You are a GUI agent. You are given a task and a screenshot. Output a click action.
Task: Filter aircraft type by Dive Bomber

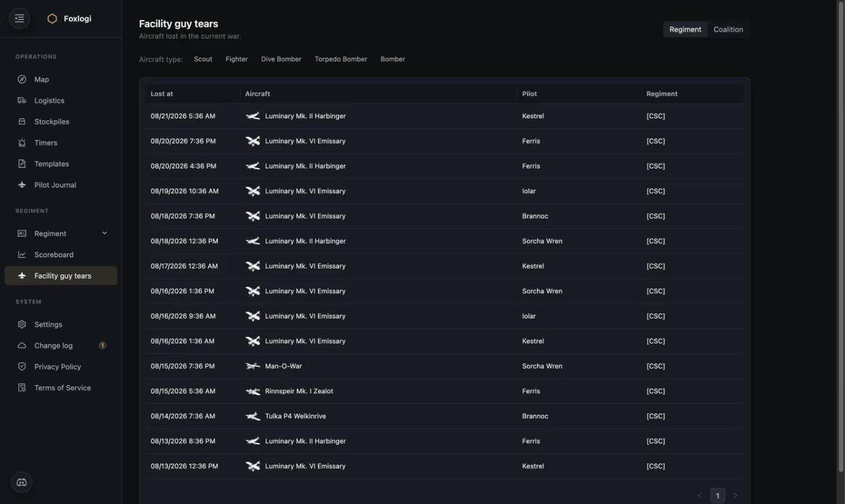(x=281, y=59)
